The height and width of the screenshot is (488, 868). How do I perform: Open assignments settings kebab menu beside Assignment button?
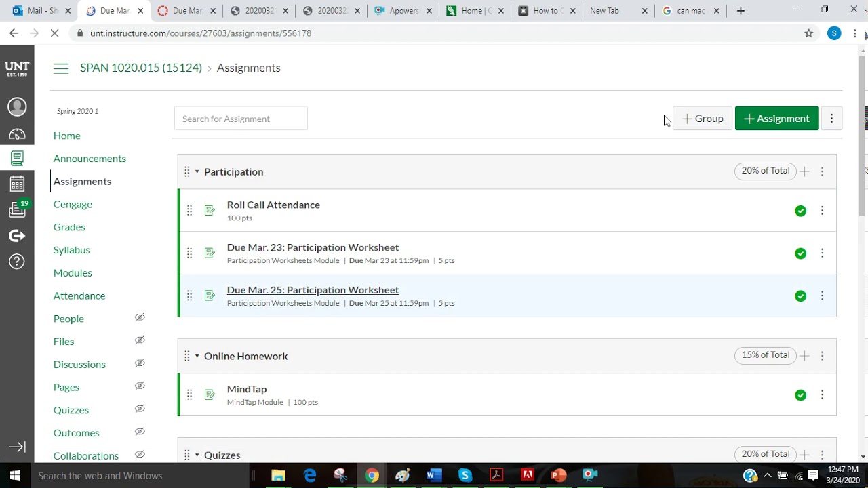831,119
